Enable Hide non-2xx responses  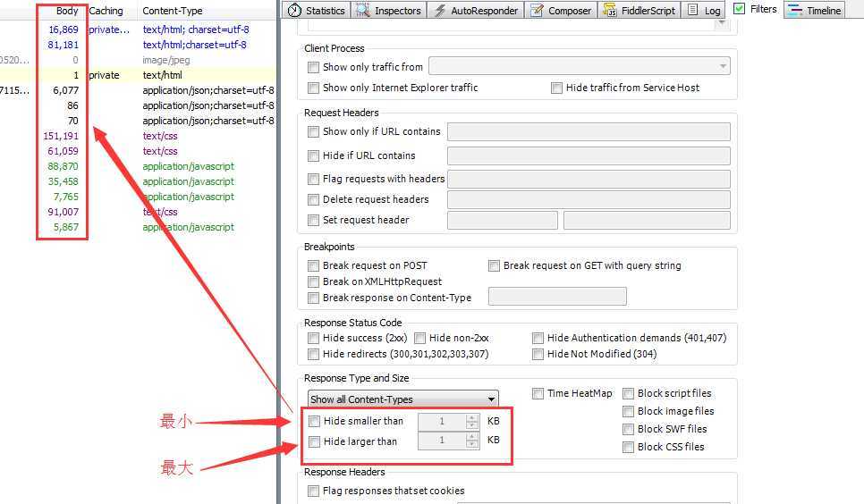419,338
